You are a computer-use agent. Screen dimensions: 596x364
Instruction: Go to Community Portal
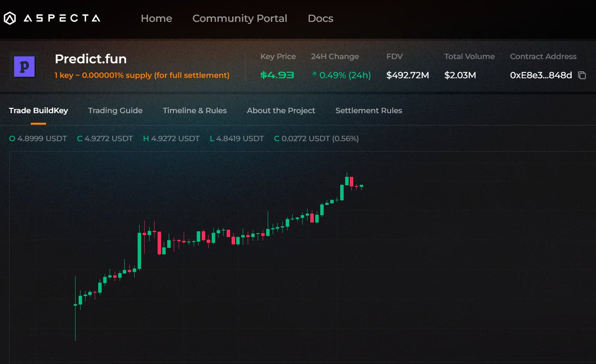point(240,18)
